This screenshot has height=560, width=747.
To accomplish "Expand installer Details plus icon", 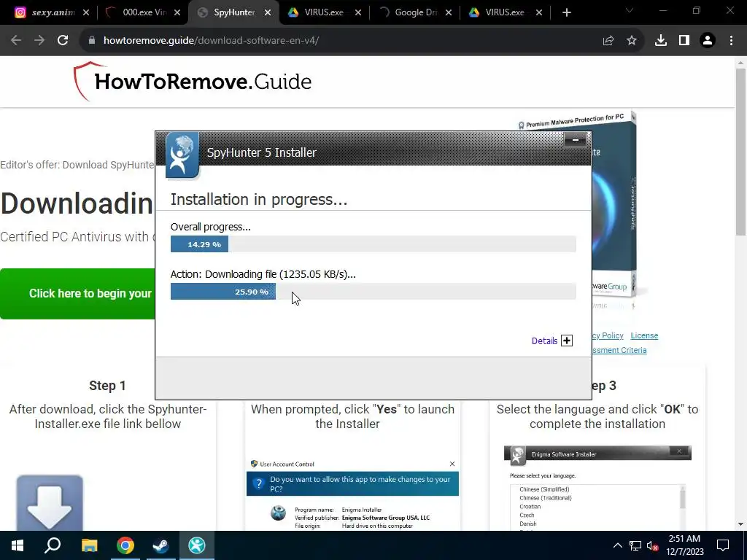I will tap(566, 341).
